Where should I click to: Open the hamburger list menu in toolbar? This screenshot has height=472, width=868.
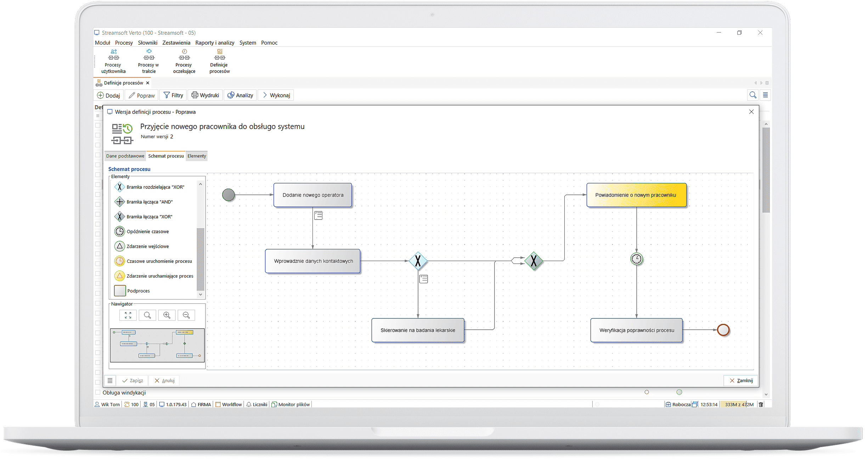(x=765, y=95)
